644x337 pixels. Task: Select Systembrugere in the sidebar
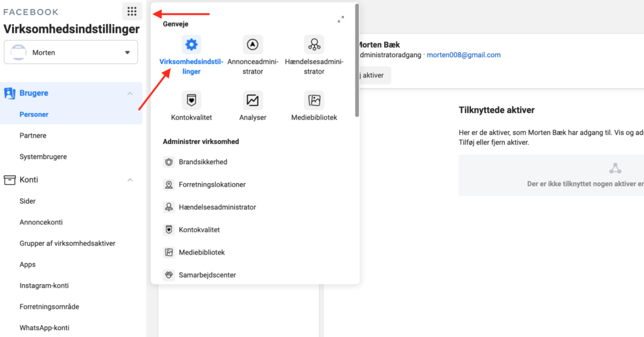pos(43,157)
